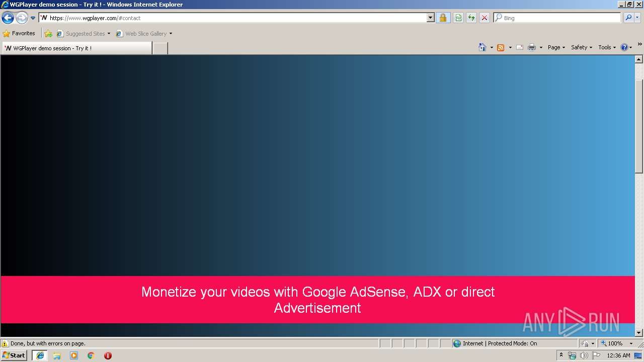Open the Windows Start menu

coord(14,355)
